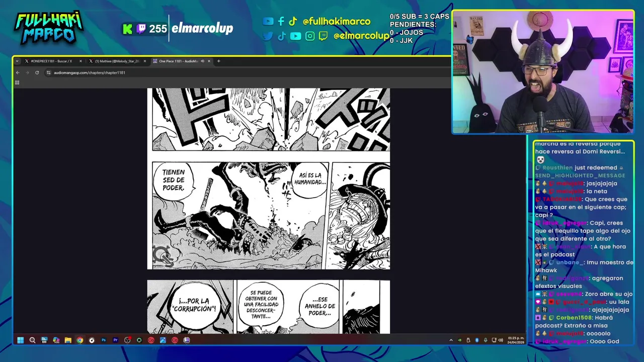The image size is (644, 362).
Task: Click the Kick logo in stream header
Action: (127, 29)
